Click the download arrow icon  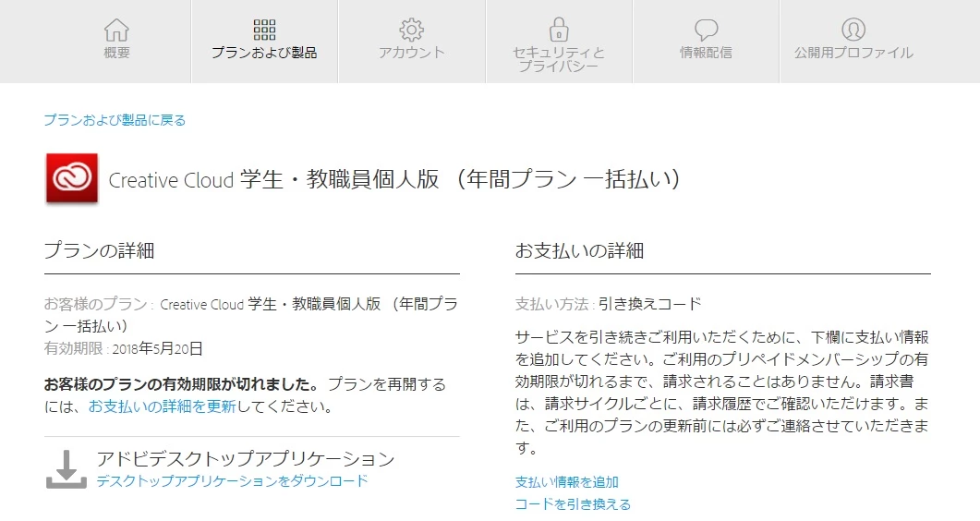pos(67,469)
